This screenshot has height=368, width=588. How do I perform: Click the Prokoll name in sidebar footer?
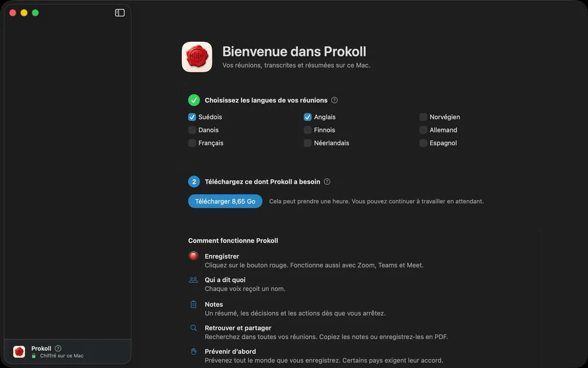tap(41, 348)
